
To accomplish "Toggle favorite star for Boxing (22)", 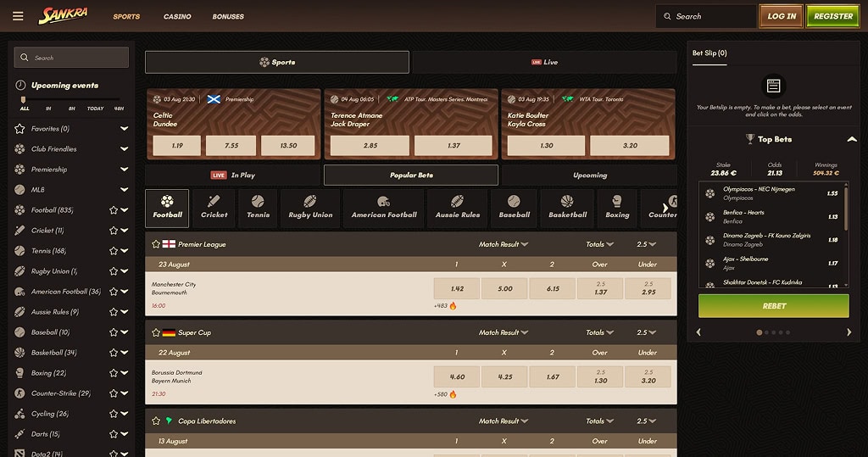I will point(114,373).
